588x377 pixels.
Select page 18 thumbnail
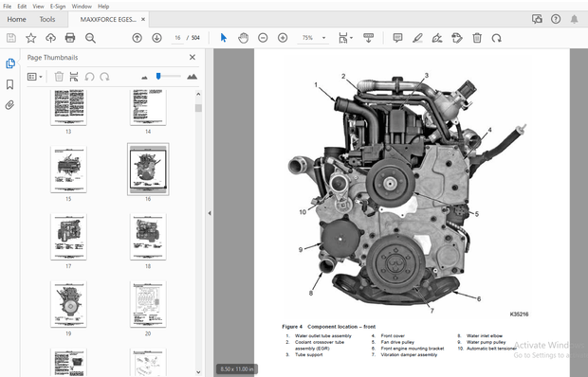click(x=148, y=237)
